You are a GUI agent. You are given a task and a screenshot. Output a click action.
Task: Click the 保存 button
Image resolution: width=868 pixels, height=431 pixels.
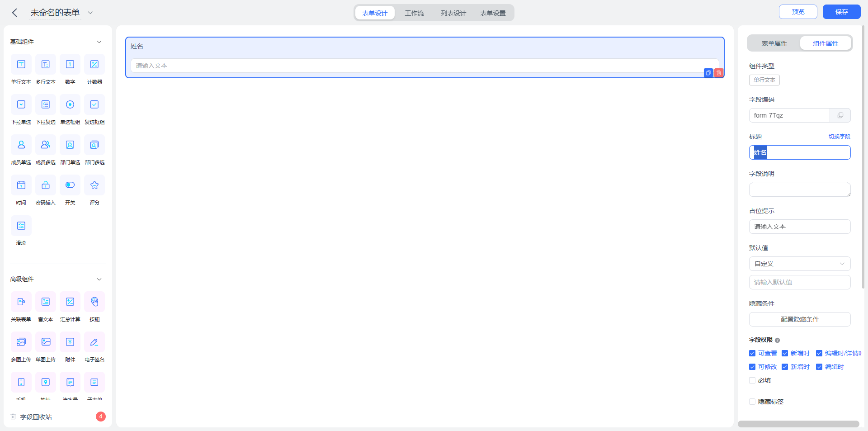coord(841,12)
